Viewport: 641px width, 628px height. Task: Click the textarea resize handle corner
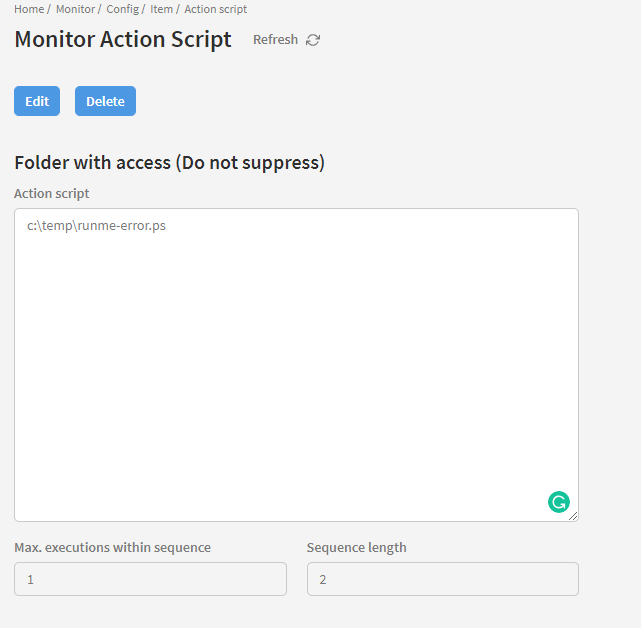(573, 516)
